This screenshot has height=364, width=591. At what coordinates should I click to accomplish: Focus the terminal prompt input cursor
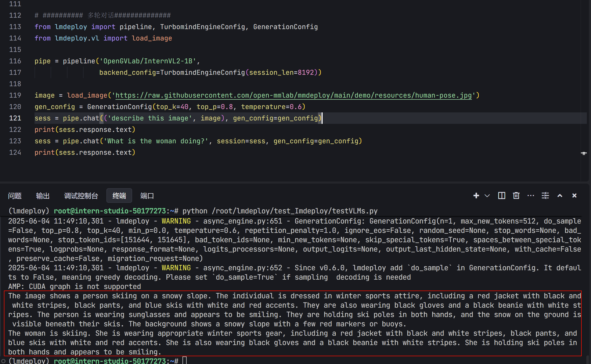click(x=185, y=361)
